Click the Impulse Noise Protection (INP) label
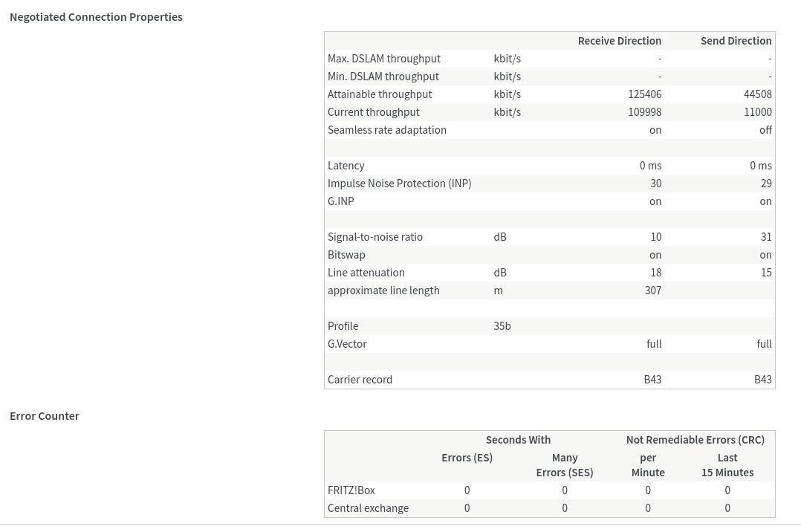The image size is (801, 532). [399, 184]
